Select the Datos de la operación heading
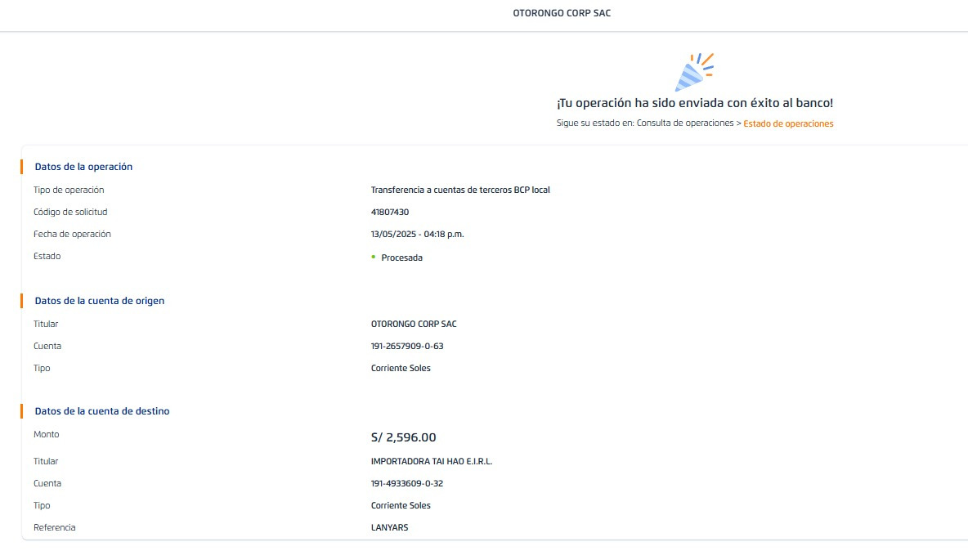The width and height of the screenshot is (968, 560). (83, 167)
